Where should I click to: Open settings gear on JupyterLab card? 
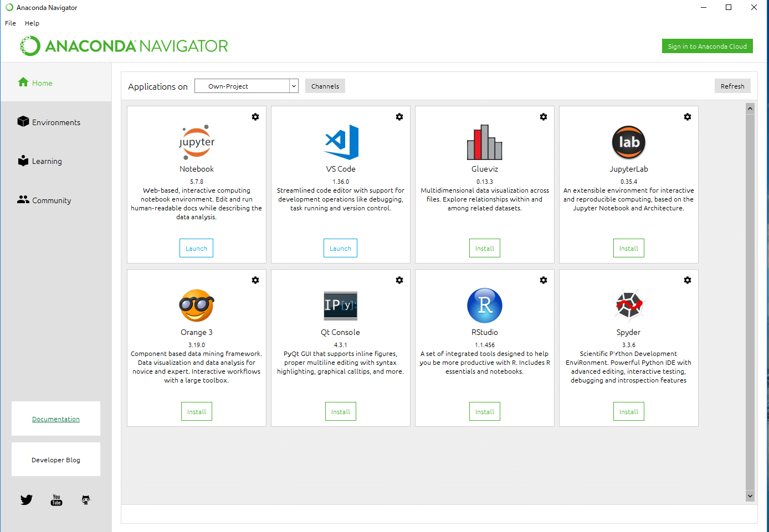(x=688, y=117)
